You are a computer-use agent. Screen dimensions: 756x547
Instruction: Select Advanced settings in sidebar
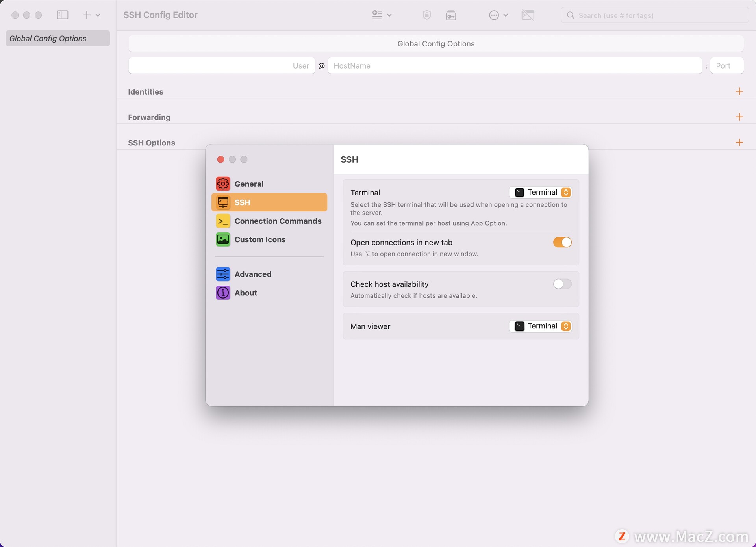[253, 274]
